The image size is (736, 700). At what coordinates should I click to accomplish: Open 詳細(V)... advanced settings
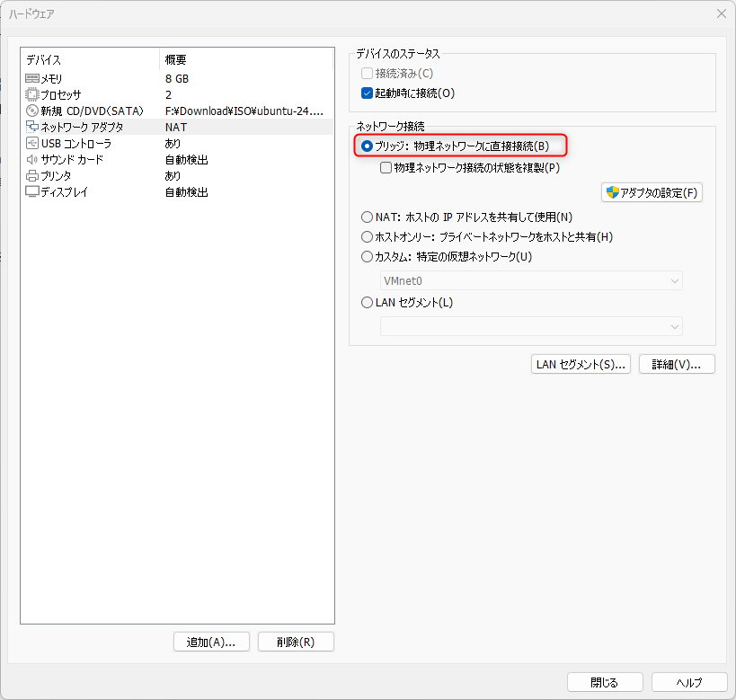677,364
